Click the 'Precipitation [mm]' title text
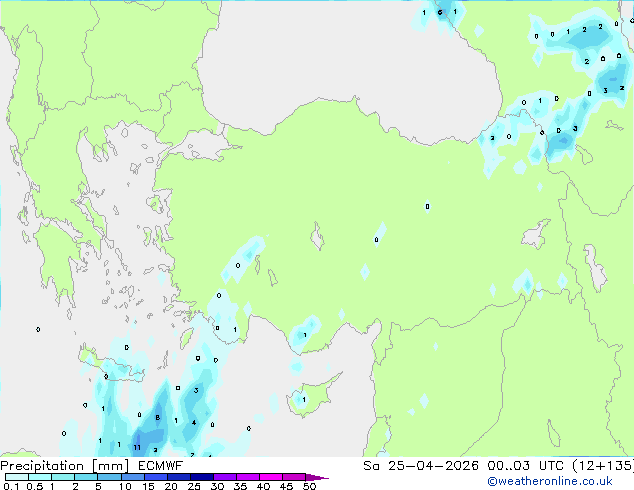The height and width of the screenshot is (490, 634). tap(65, 466)
